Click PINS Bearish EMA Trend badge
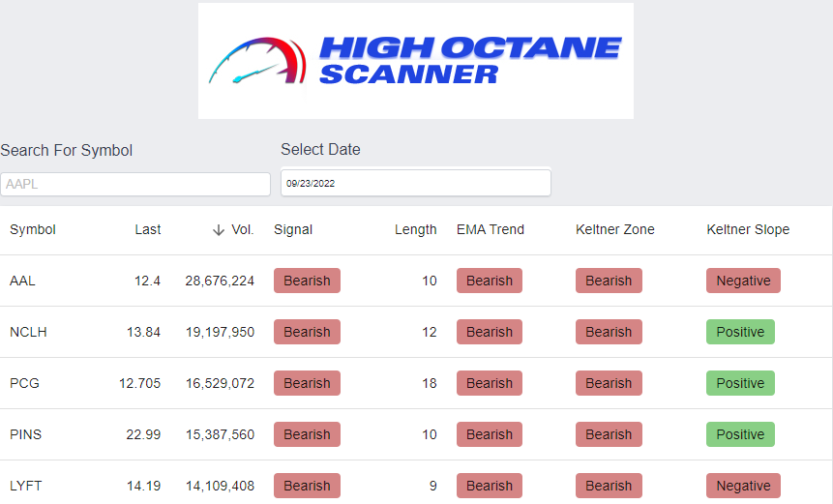Screen dimensions: 833x504 [x=490, y=434]
